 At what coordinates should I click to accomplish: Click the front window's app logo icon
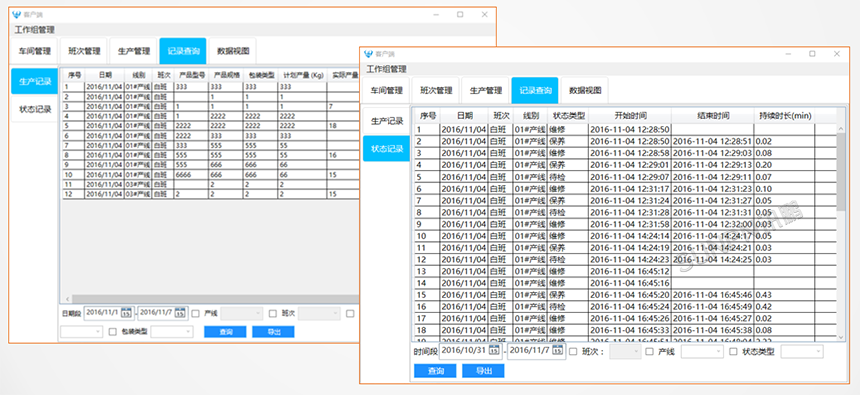(x=368, y=54)
